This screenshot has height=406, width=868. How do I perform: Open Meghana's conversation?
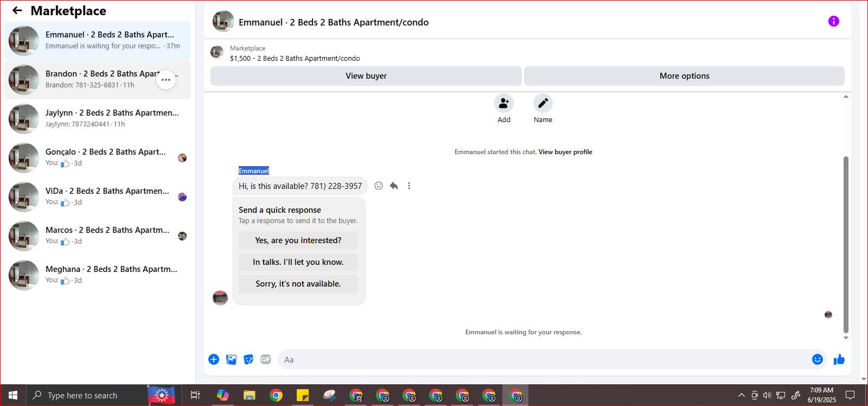tap(98, 275)
